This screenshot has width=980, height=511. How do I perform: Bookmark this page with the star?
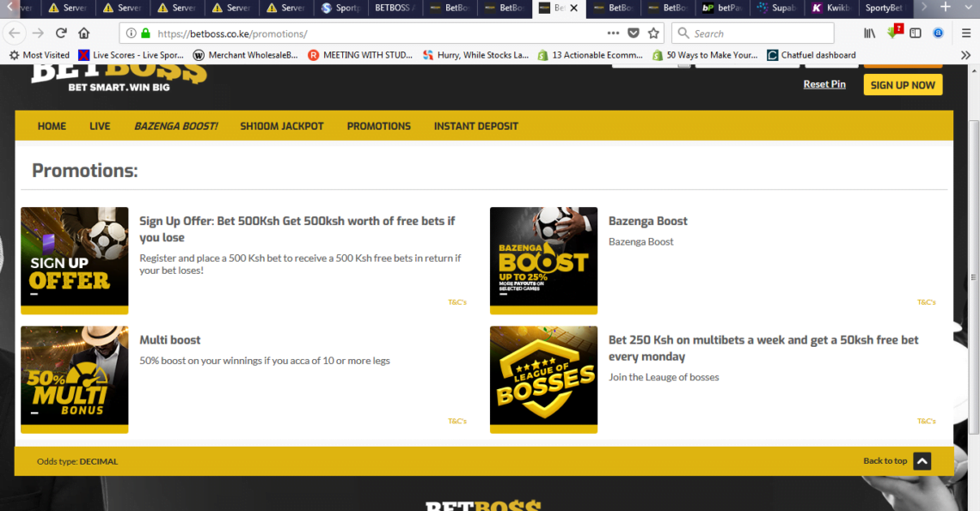point(653,33)
